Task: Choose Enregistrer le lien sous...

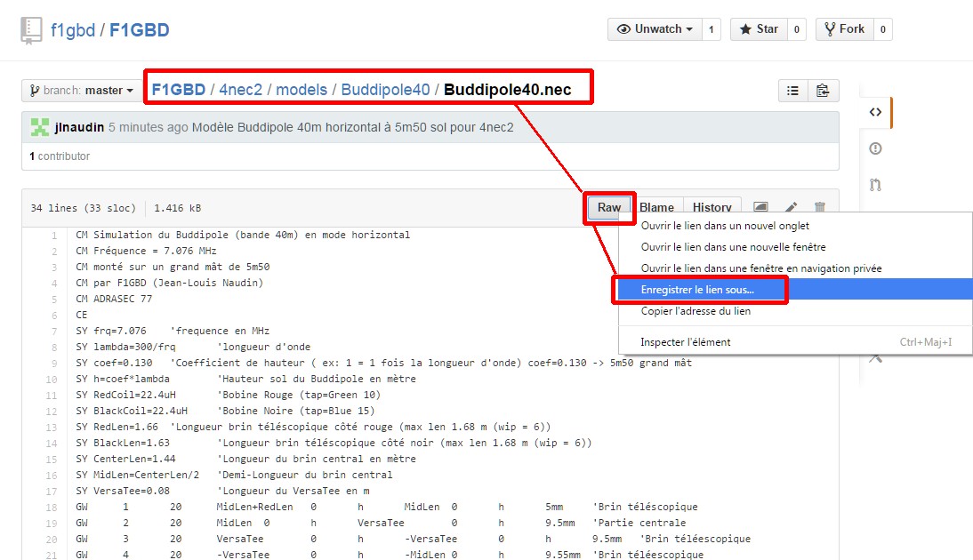Action: (795, 290)
